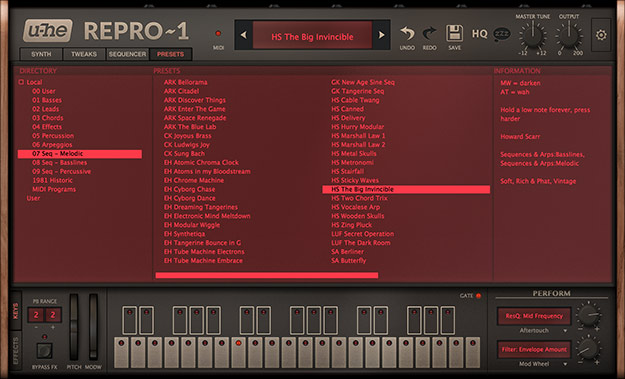The image size is (625, 379).
Task: Click the Undo arrow icon
Action: (407, 33)
